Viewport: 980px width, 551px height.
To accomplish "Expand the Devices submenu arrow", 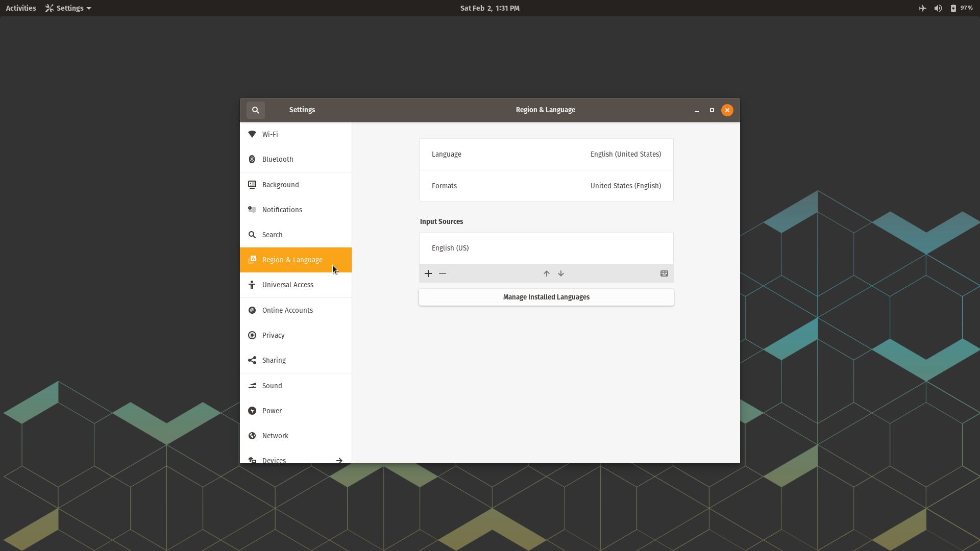I will point(339,460).
